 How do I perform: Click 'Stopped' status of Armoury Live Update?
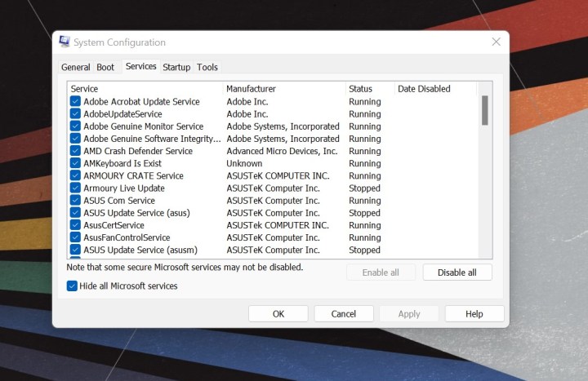pyautogui.click(x=364, y=188)
